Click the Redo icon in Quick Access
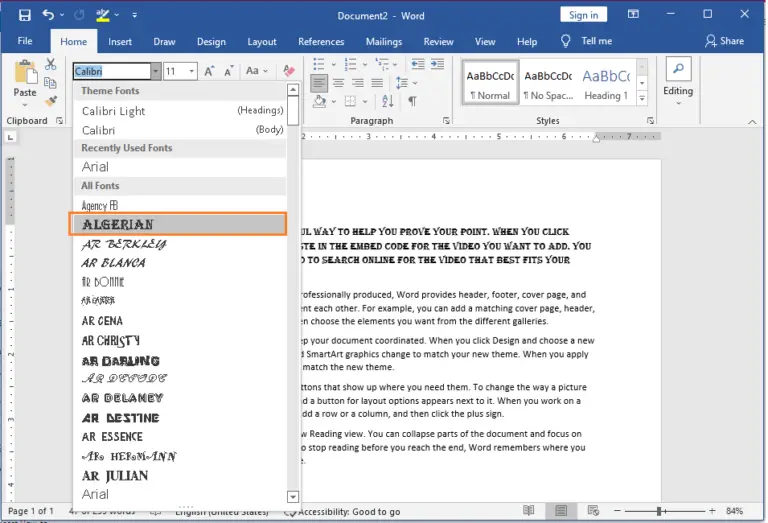The width and height of the screenshot is (768, 523). click(79, 15)
